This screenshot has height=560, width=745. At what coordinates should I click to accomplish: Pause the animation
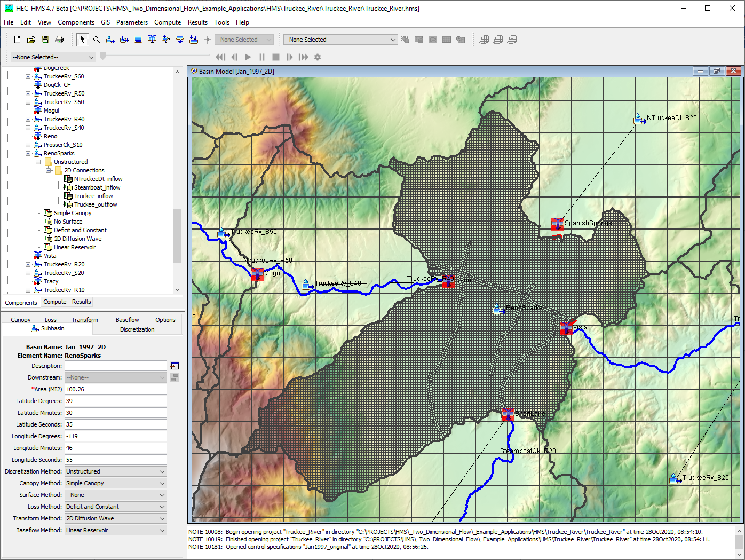tap(262, 57)
